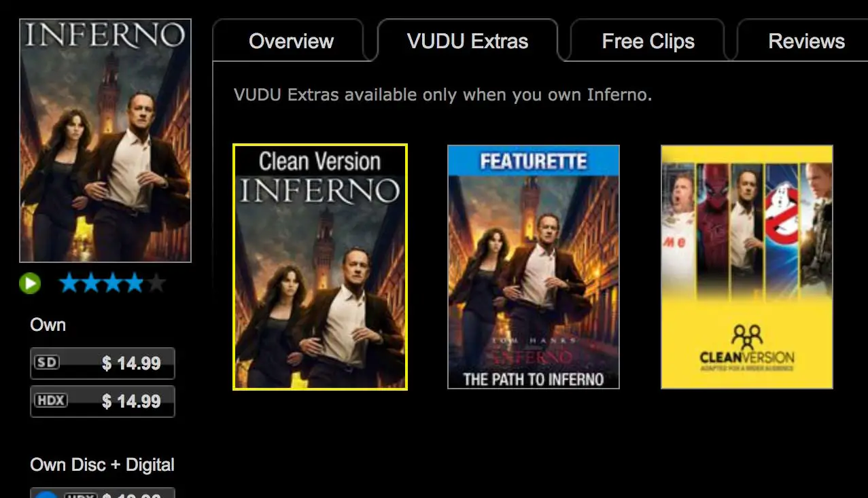Play the Inferno trailer with green play icon
Image resolution: width=868 pixels, height=498 pixels.
pyautogui.click(x=30, y=283)
